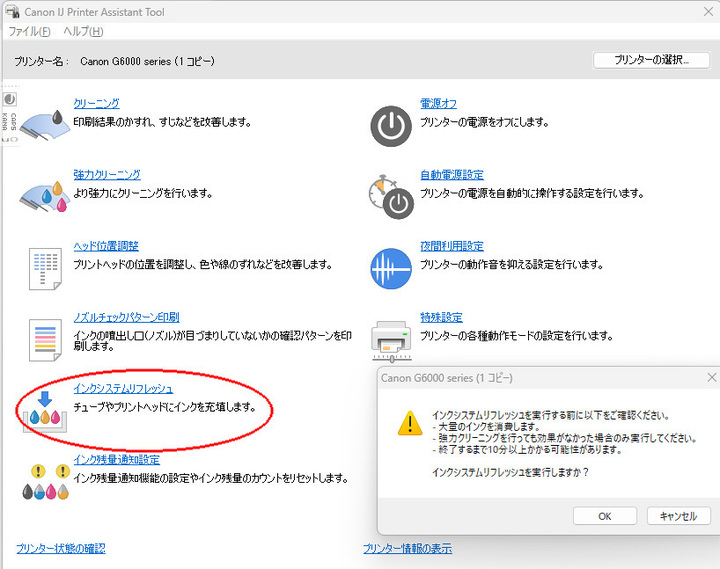Open the 自動電源設定 link
Viewport: 720px width, 569px height.
click(x=452, y=175)
